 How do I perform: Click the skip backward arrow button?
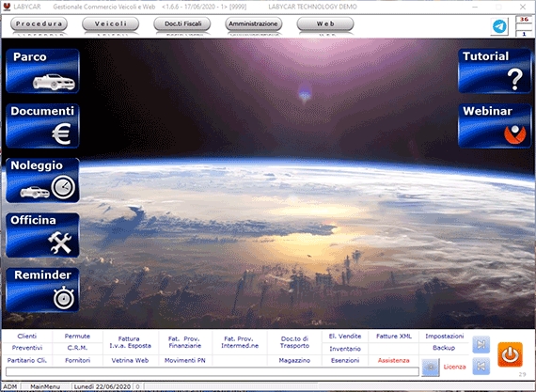point(481,367)
